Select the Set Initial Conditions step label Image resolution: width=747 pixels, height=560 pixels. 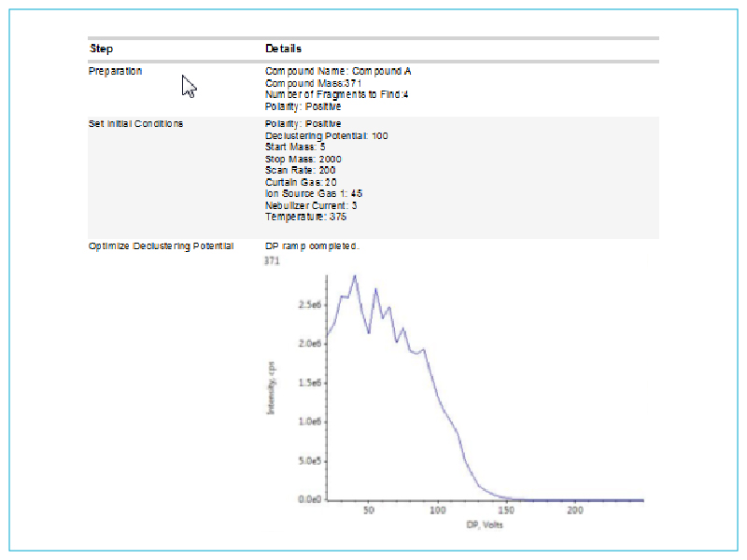click(x=135, y=123)
